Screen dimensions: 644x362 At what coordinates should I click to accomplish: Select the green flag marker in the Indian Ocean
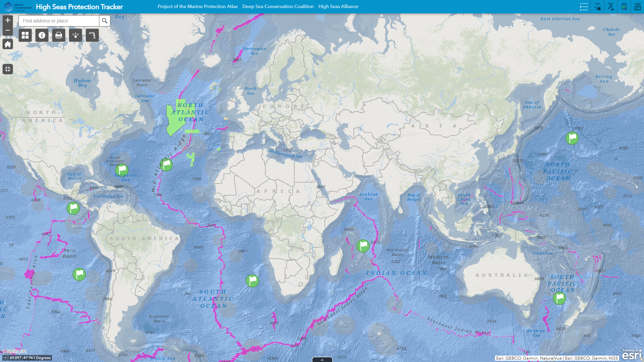[x=363, y=246]
